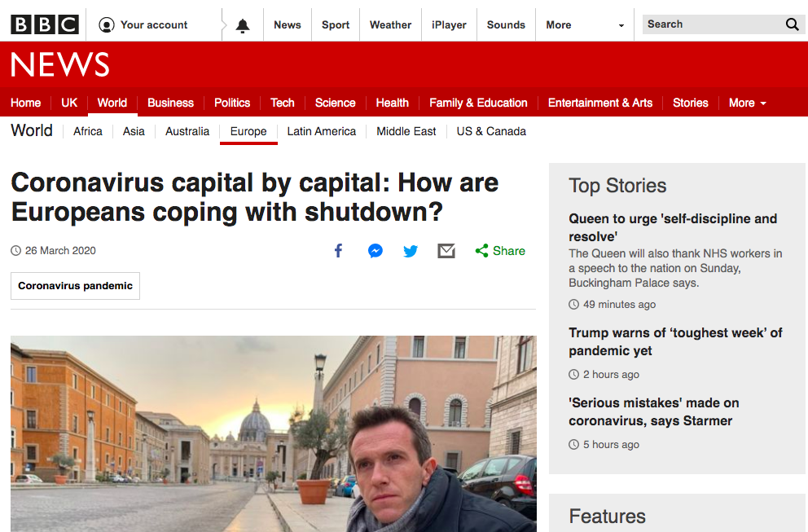This screenshot has height=532, width=808.
Task: Go to Business section
Action: tap(170, 103)
